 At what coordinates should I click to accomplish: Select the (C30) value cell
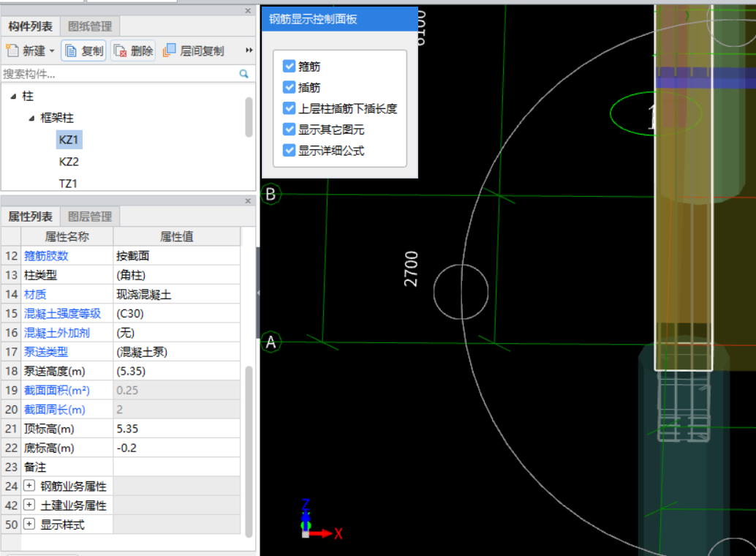pos(176,313)
